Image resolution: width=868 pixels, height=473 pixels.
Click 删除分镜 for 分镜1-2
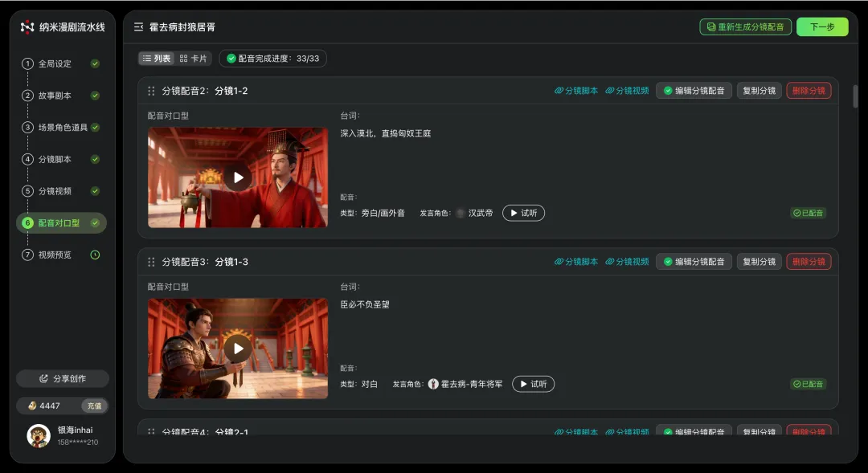[809, 91]
